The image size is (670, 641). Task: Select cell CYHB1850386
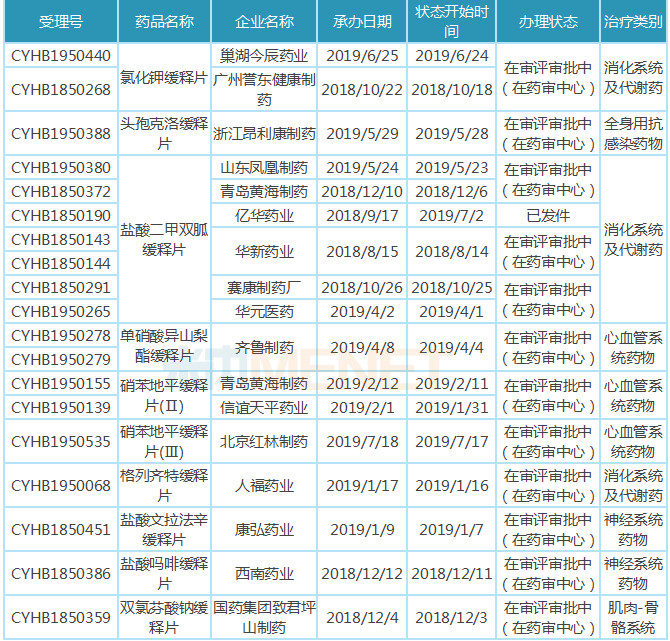pos(61,573)
